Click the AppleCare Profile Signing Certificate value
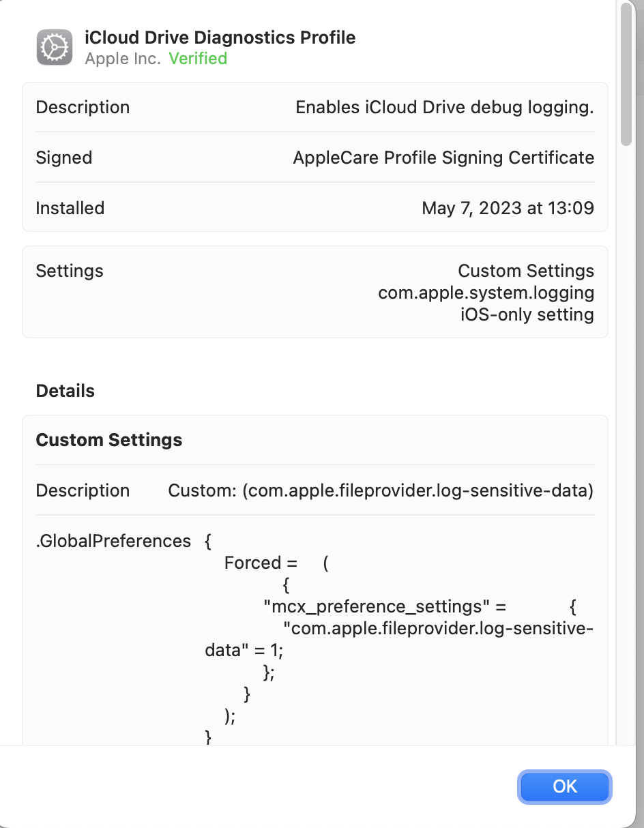 (x=443, y=158)
